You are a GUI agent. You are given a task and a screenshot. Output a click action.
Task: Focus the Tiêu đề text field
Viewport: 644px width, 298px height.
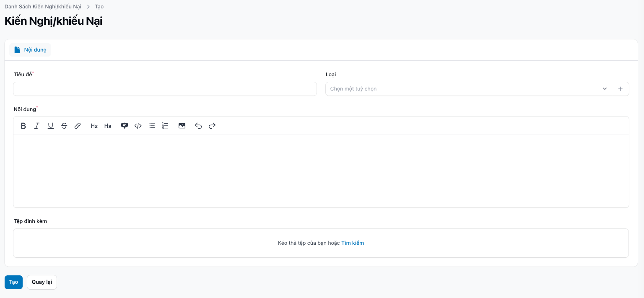point(165,89)
